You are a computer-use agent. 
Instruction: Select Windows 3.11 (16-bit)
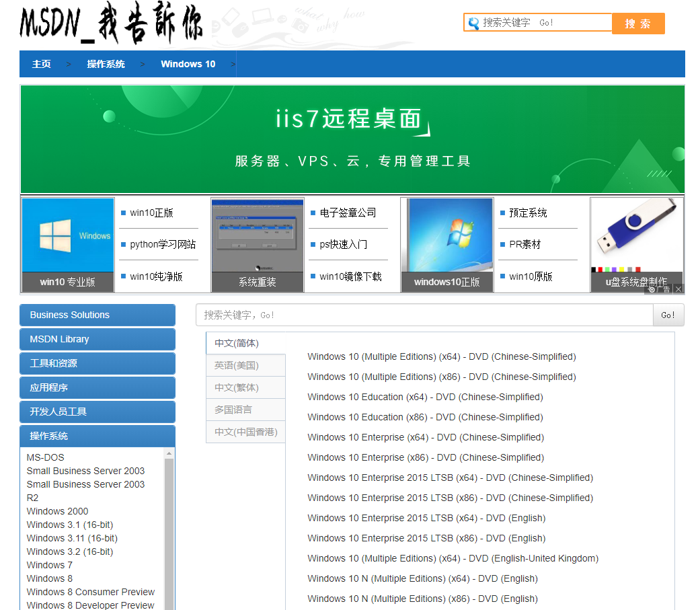(x=73, y=538)
